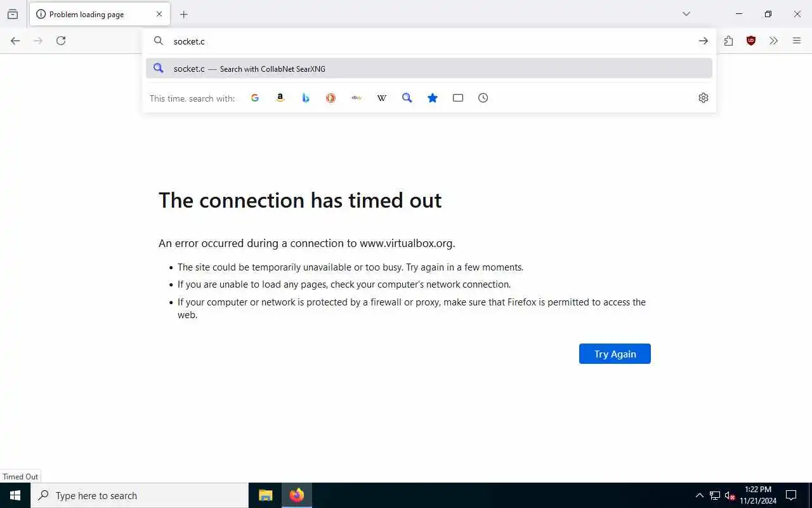Open the notification center icon

tap(791, 495)
